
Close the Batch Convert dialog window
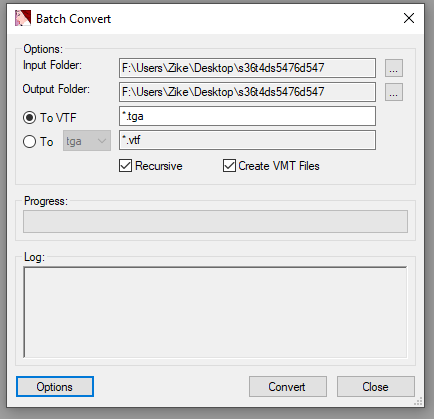click(409, 18)
